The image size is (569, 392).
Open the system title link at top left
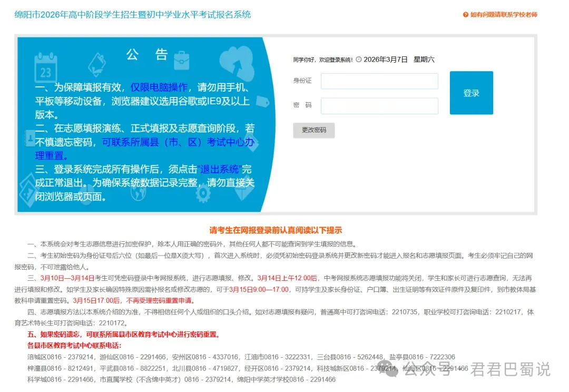[132, 15]
